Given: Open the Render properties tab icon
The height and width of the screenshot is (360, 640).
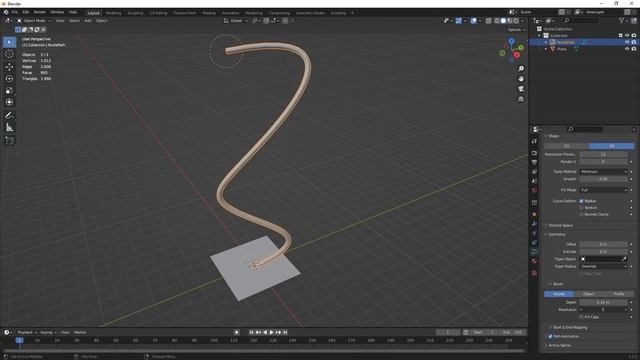Looking at the screenshot, I should pos(534,153).
